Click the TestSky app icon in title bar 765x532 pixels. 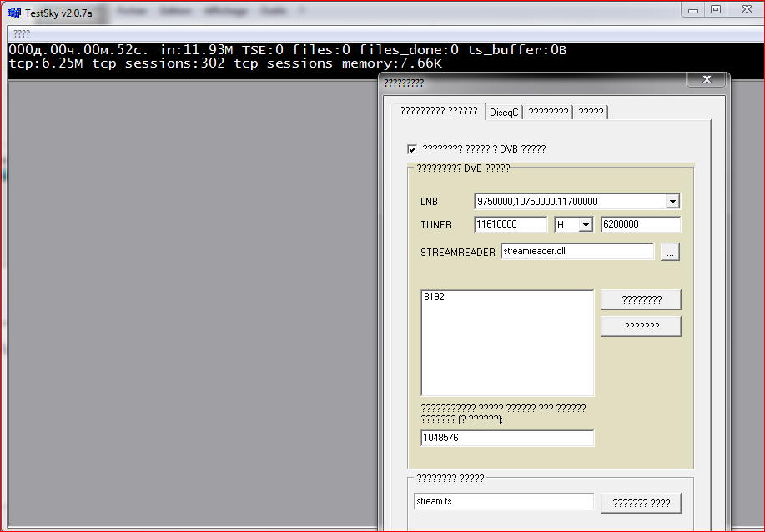14,12
